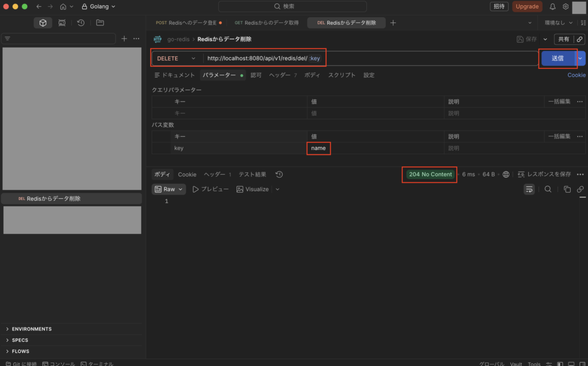Open the Collections icon in sidebar
Screen dimensions: 588x366
[x=42, y=23]
